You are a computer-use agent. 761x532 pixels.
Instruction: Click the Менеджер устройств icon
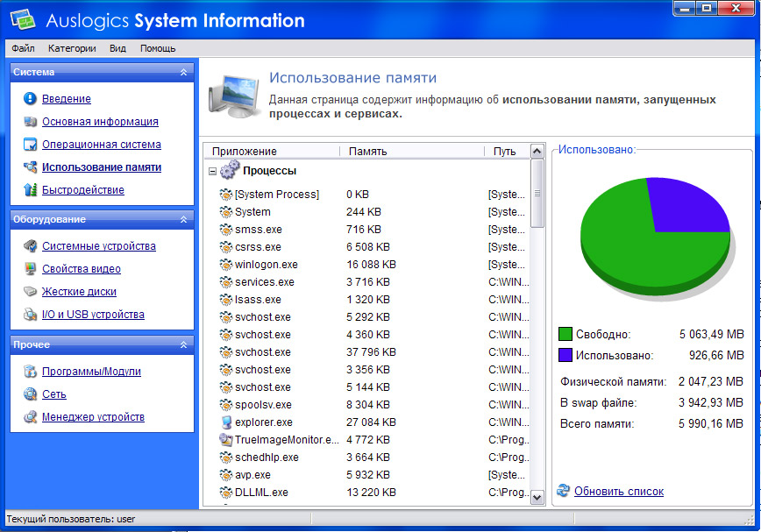(30, 416)
